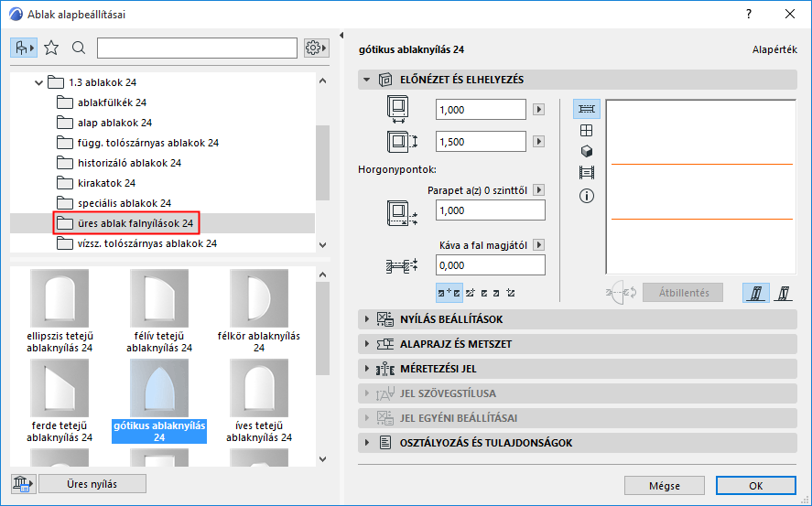Viewport: 812px width, 506px height.
Task: Select fourth reveal anchor option icon
Action: [x=496, y=294]
